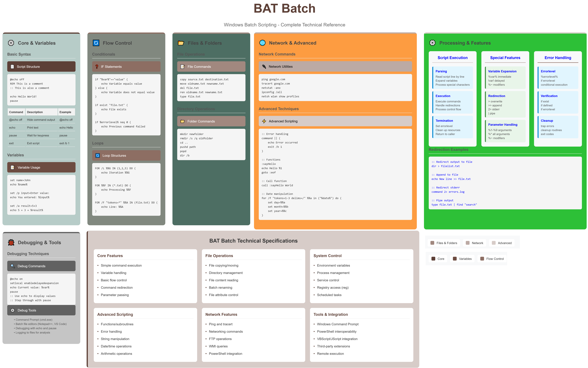
Task: Click the red question mark in IF Statements
Action: [97, 67]
